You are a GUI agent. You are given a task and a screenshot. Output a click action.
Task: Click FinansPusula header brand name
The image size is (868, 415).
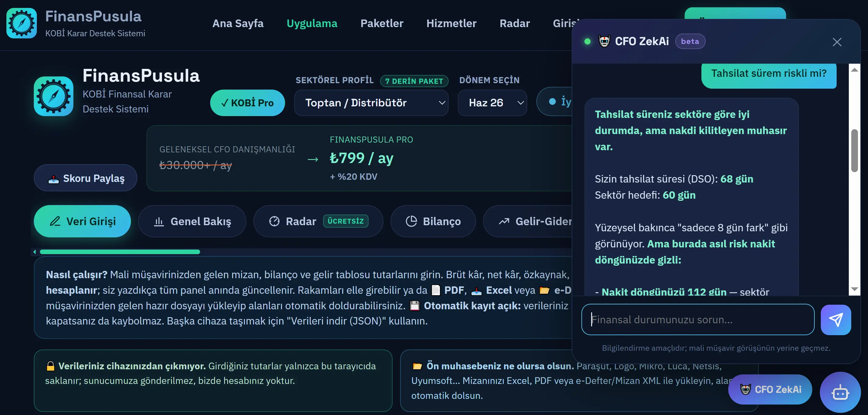[93, 16]
